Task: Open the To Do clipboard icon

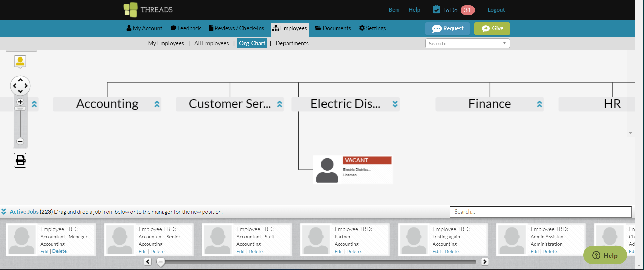Action: point(436,9)
